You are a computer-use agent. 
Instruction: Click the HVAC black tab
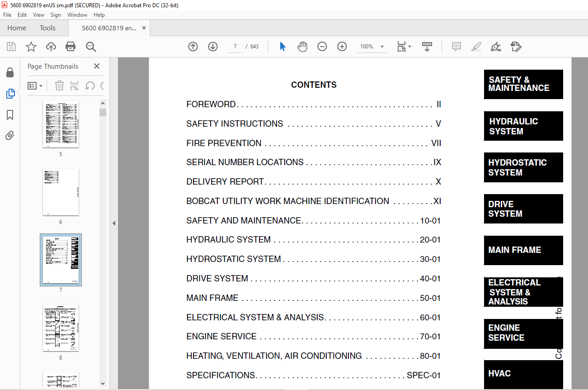[523, 374]
